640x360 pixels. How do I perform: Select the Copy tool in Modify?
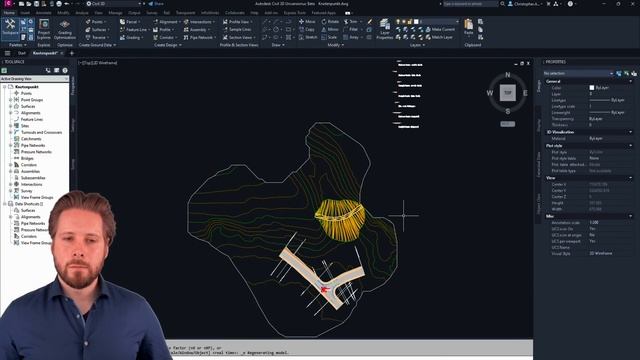(x=307, y=29)
